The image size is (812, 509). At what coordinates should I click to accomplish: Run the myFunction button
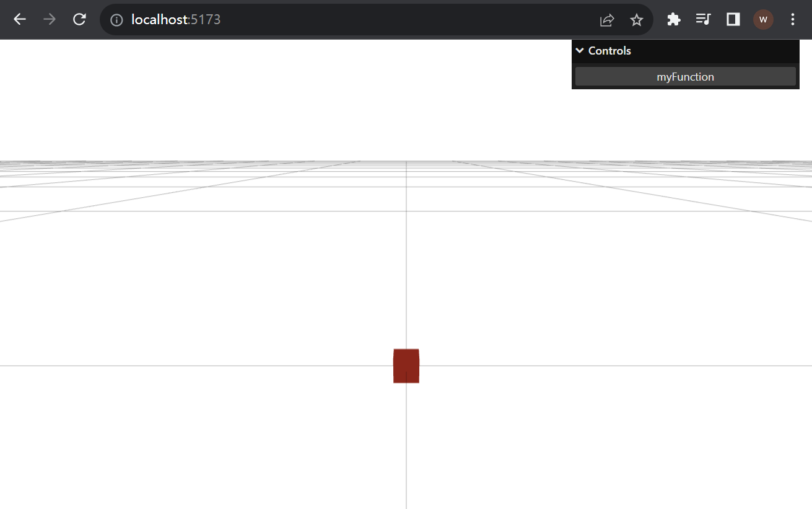pos(685,76)
